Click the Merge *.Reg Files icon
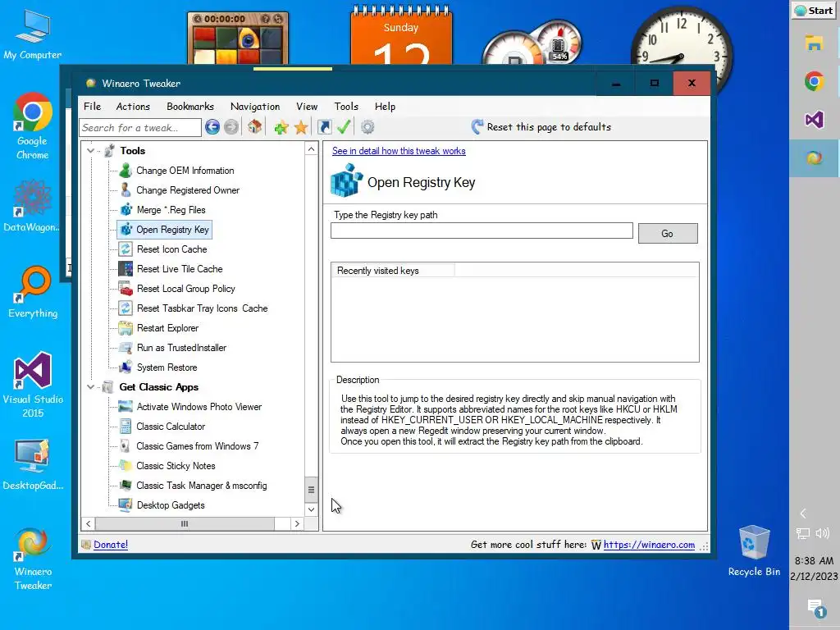Image resolution: width=840 pixels, height=630 pixels. [x=126, y=210]
